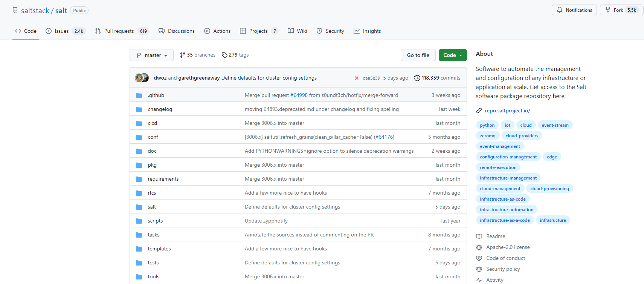Click the failed status X icon
644x284 pixels.
tap(357, 78)
